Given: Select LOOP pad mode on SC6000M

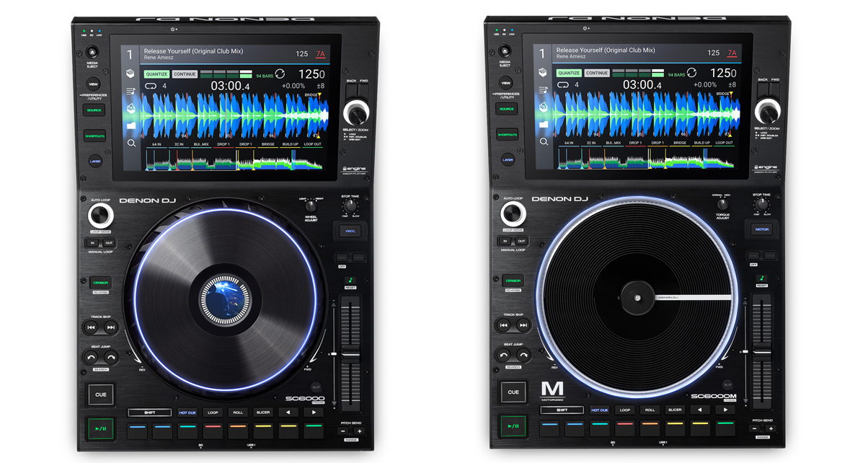Looking at the screenshot, I should coord(625,410).
